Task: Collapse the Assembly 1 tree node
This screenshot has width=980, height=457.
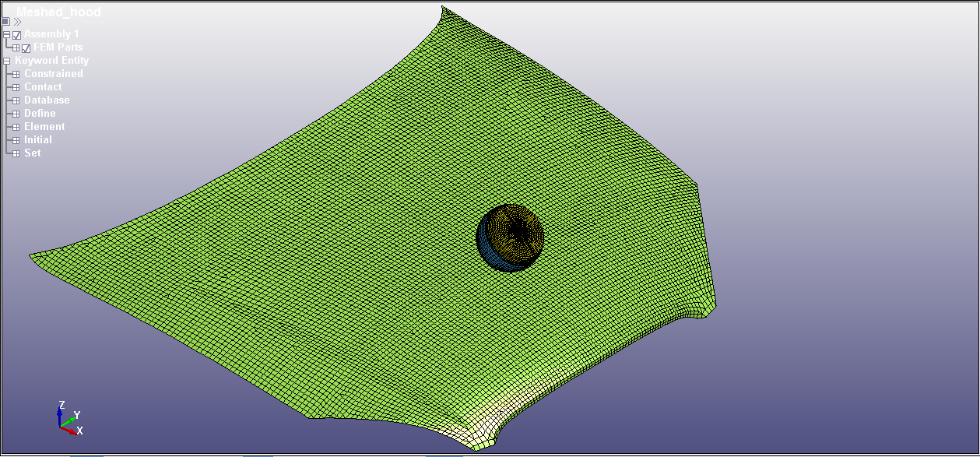Action: [x=6, y=34]
